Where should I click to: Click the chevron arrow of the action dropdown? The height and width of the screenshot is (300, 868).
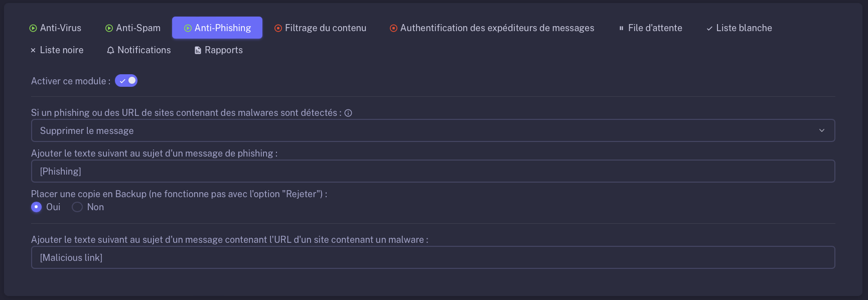[x=822, y=130]
